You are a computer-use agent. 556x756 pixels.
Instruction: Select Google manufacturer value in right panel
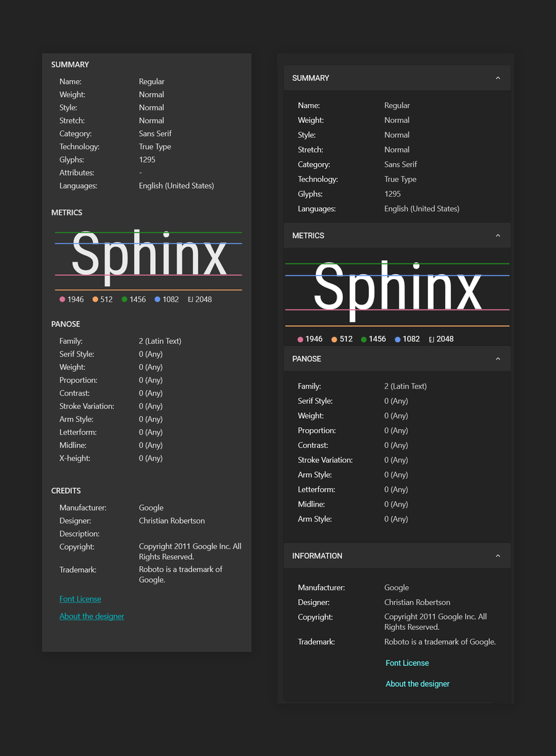[x=397, y=588]
